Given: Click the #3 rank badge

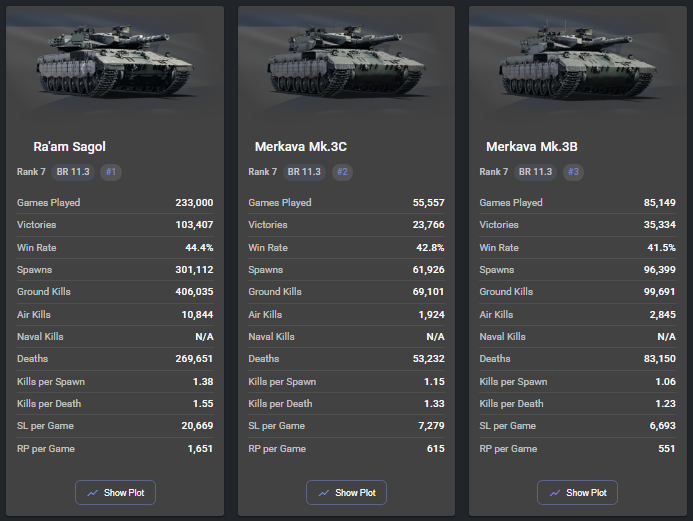Looking at the screenshot, I should pyautogui.click(x=573, y=172).
